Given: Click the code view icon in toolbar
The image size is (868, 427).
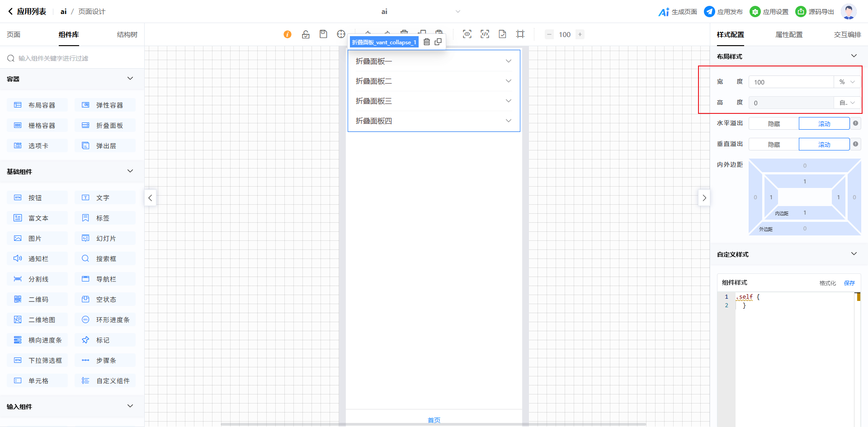Looking at the screenshot, I should 485,34.
